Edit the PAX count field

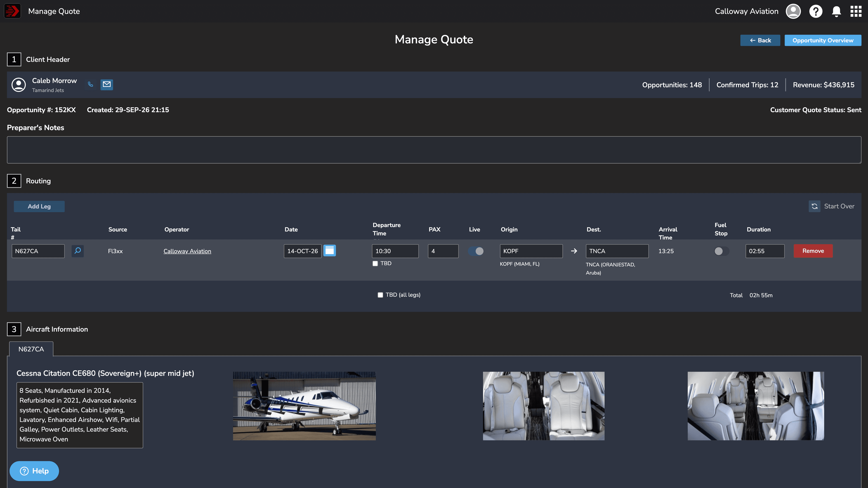point(443,251)
